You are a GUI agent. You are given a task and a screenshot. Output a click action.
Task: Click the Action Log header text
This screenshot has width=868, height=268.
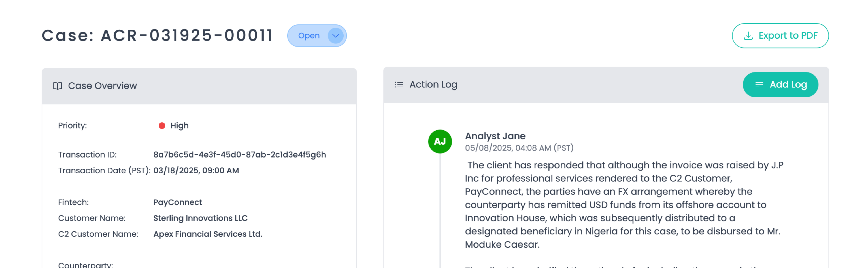(433, 85)
